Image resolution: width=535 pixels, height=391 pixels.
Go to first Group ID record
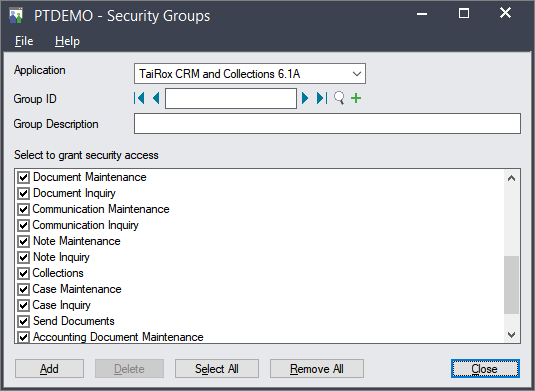pos(139,98)
